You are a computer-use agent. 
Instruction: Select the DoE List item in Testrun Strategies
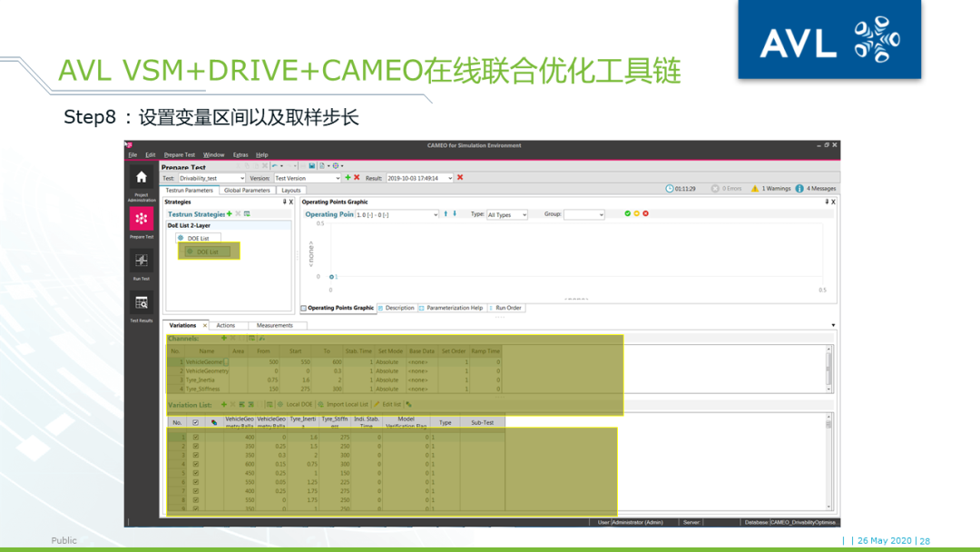click(x=199, y=236)
